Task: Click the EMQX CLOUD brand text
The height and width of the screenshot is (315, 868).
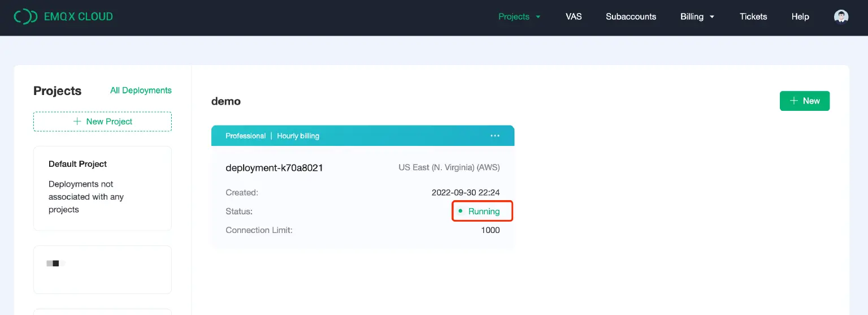Action: coord(78,16)
